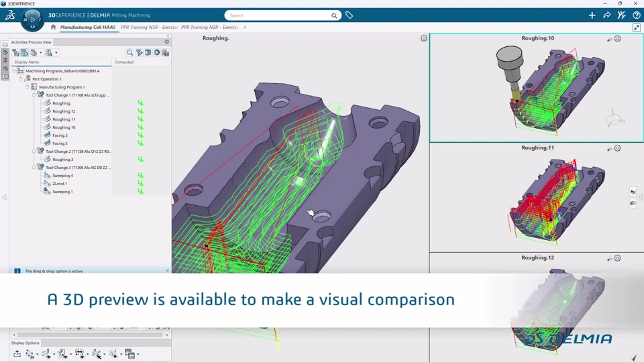Toggle transition path visibility eye icon
644x362 pixels.
point(80,354)
